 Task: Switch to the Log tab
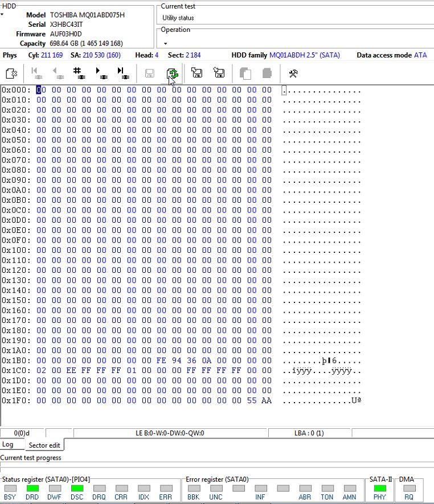point(8,444)
